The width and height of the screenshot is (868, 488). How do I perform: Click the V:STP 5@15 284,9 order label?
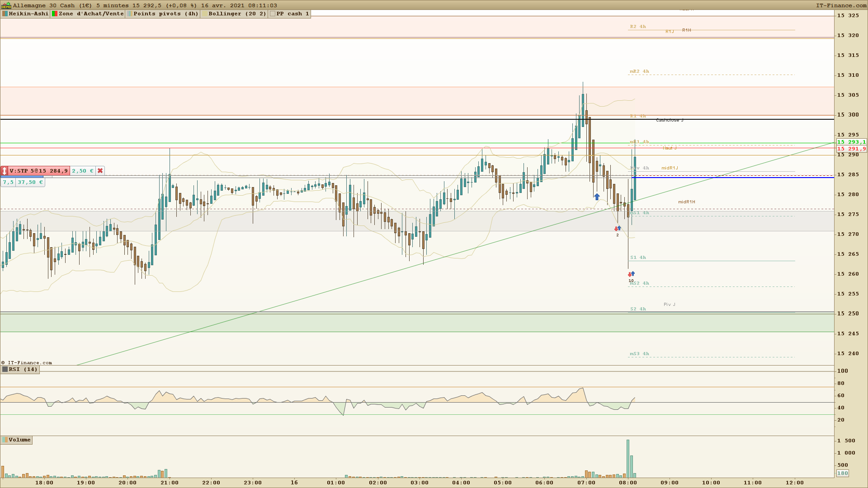(x=39, y=171)
